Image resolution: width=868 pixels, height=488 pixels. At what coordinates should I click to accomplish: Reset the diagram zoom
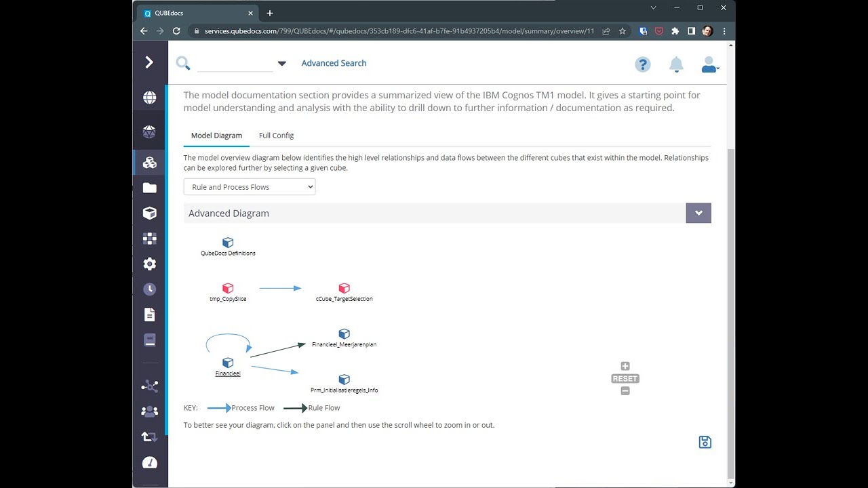click(625, 379)
